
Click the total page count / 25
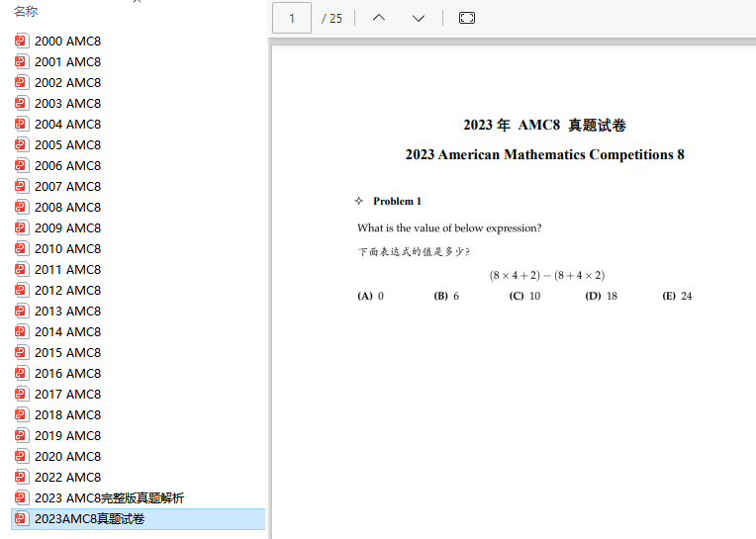point(332,19)
